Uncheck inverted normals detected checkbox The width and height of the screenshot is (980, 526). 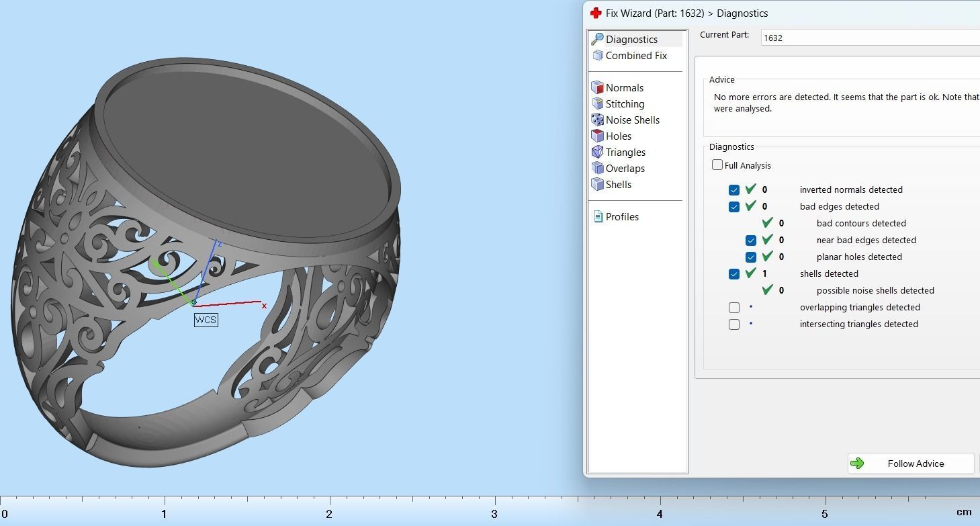[734, 190]
